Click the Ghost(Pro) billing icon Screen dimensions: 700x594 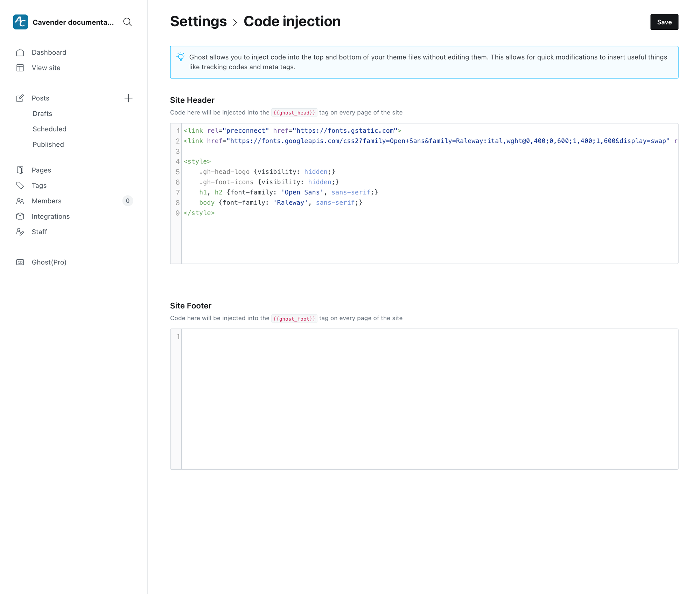point(20,262)
